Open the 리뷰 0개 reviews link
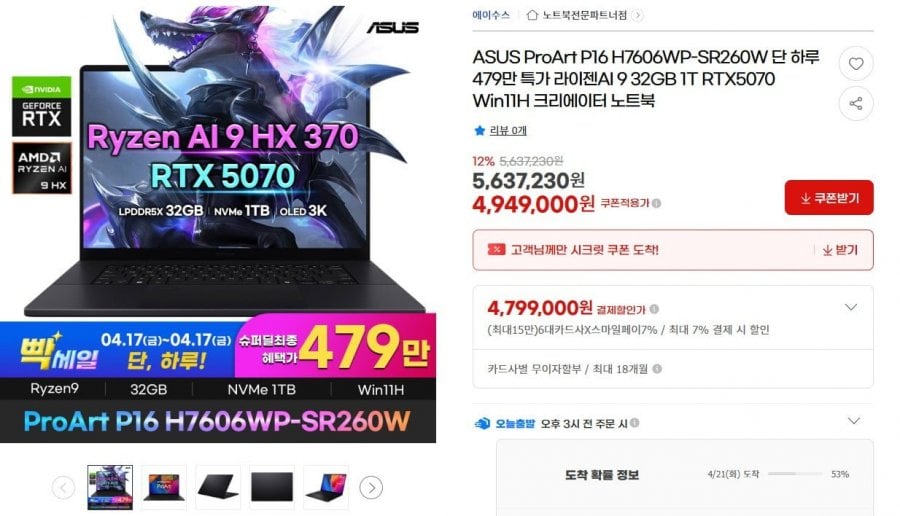 click(x=507, y=131)
